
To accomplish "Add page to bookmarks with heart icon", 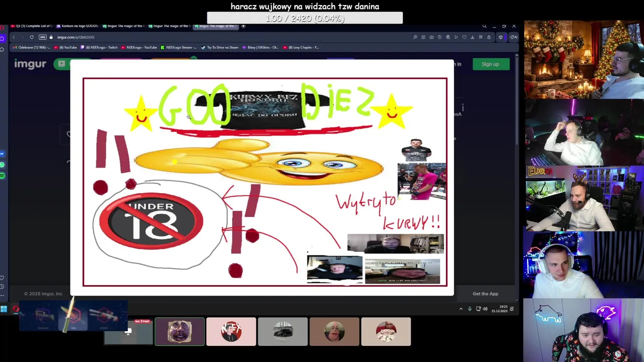I will (464, 37).
